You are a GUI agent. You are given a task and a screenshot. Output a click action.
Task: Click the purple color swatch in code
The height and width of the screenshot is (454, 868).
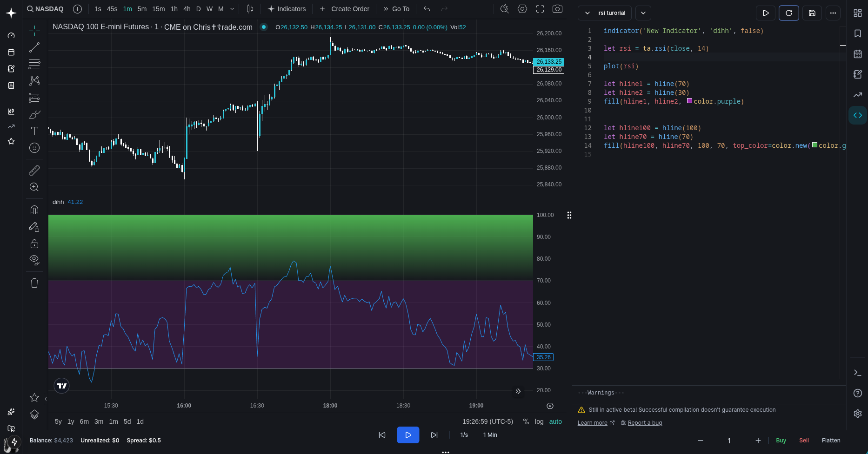[689, 101]
